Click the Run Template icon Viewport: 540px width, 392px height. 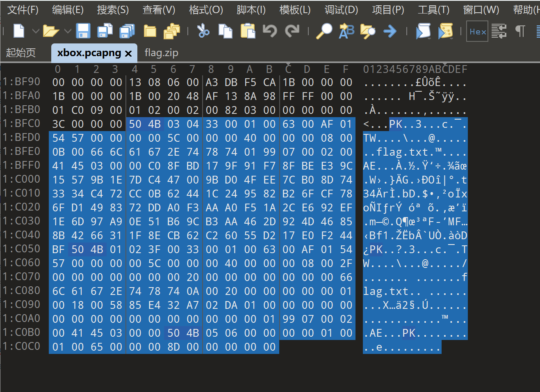click(445, 31)
